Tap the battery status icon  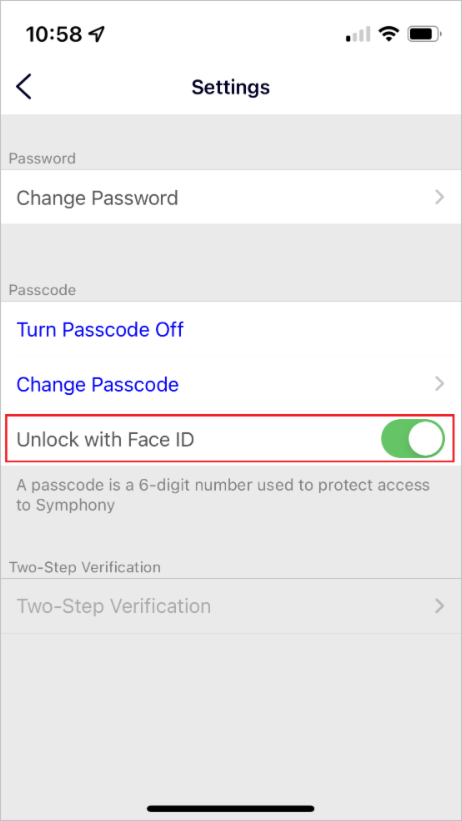pyautogui.click(x=425, y=35)
